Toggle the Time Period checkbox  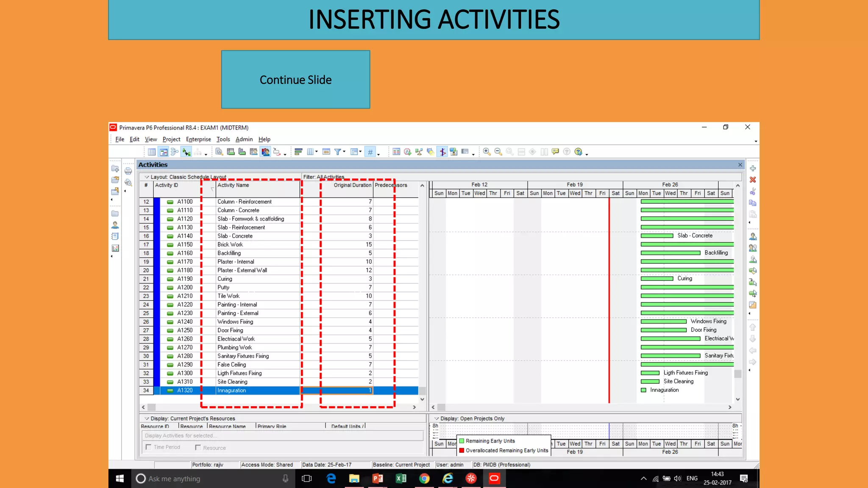point(148,447)
